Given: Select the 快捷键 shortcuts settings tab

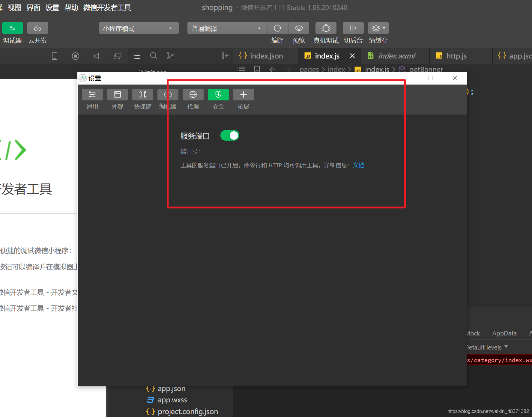Looking at the screenshot, I should click(143, 100).
